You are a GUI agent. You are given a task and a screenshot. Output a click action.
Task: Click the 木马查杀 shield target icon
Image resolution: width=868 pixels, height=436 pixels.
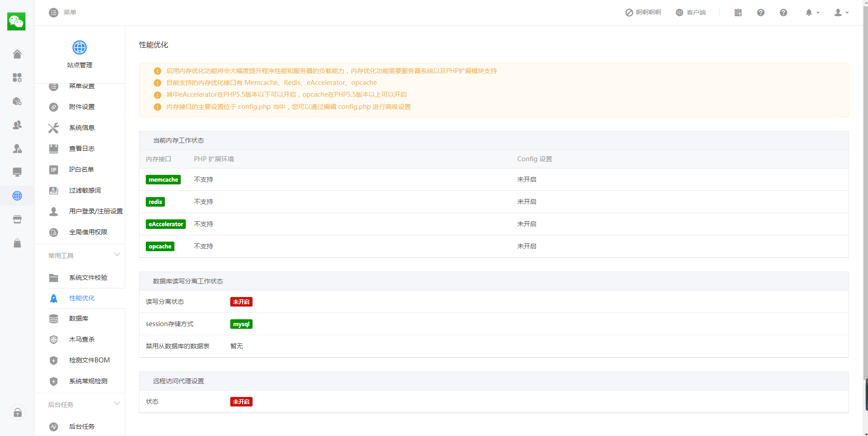click(54, 340)
